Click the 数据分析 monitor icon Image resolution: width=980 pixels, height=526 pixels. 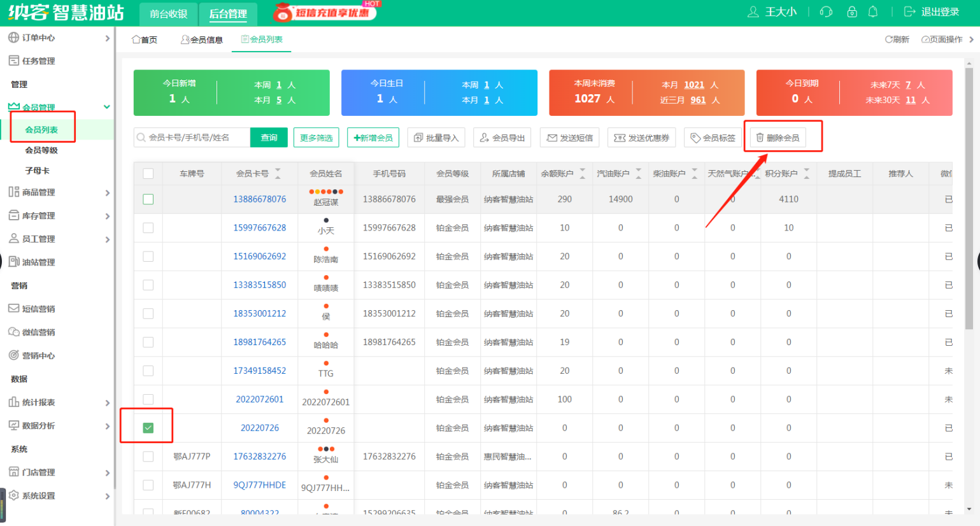[13, 425]
